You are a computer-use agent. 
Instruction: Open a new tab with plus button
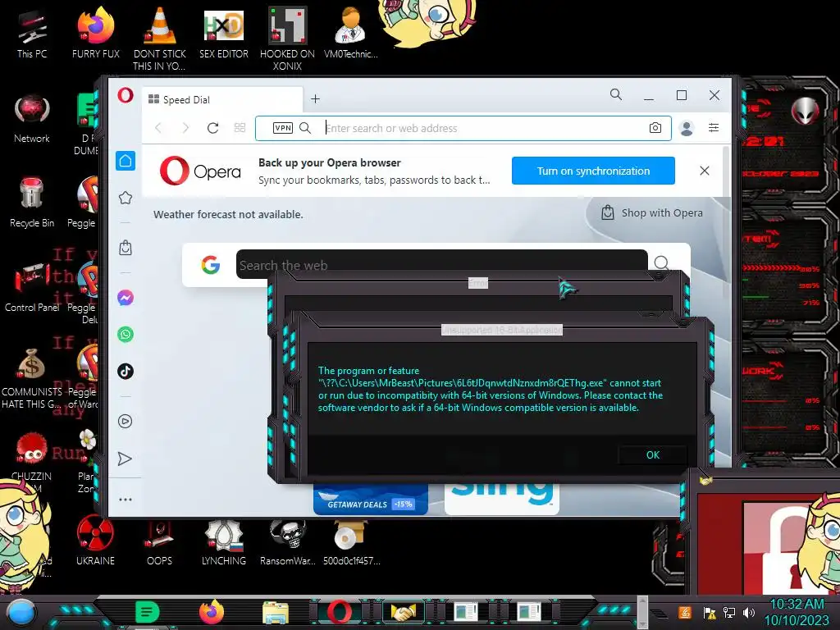316,99
